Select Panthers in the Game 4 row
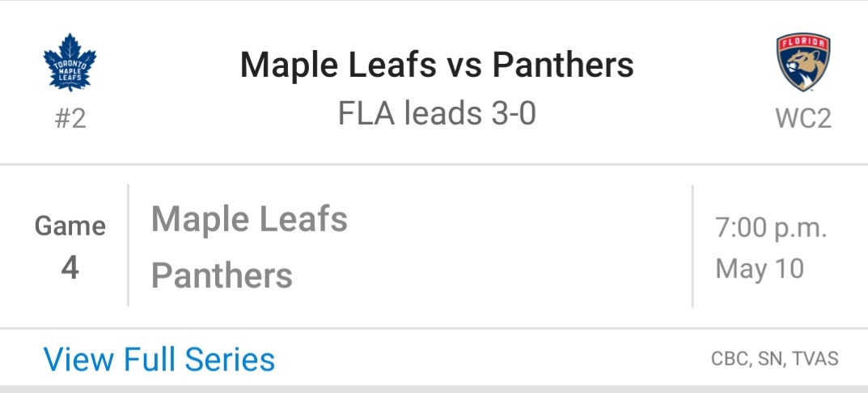 (x=222, y=276)
